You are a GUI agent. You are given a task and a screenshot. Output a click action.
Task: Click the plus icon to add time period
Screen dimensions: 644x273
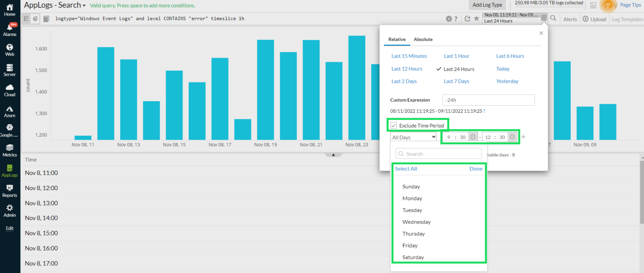(x=523, y=137)
